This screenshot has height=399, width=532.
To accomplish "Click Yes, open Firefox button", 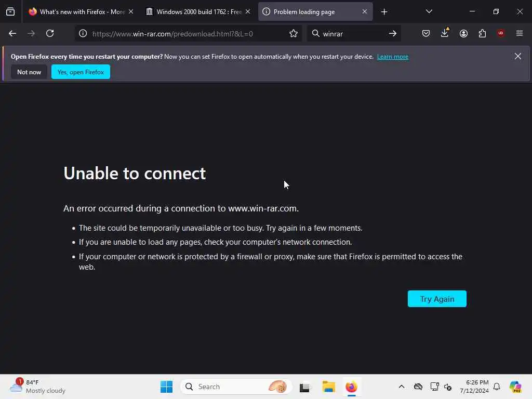I will click(x=81, y=72).
